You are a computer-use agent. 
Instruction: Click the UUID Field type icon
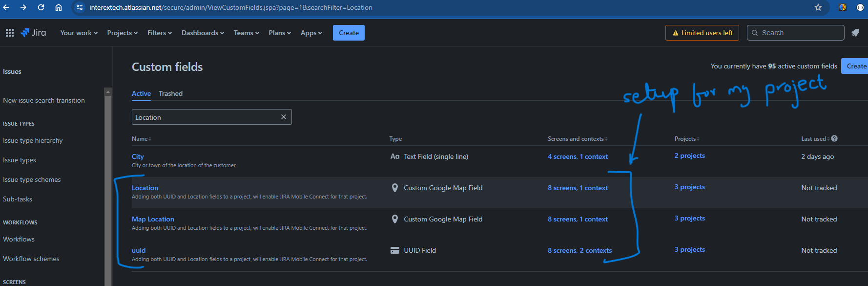(x=395, y=250)
